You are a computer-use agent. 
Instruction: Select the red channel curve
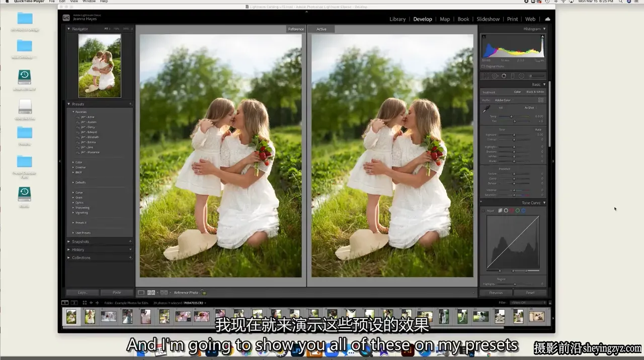tap(512, 210)
